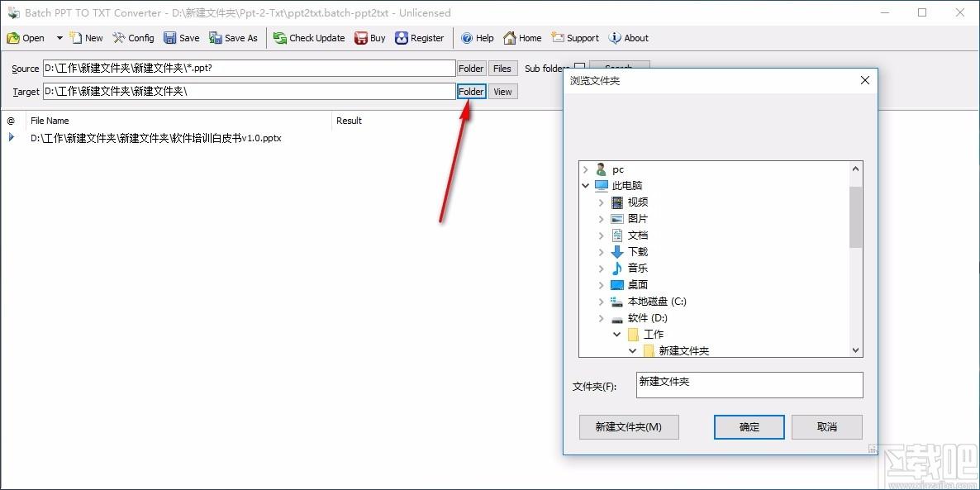
Task: Create a new batch with New
Action: tap(86, 38)
